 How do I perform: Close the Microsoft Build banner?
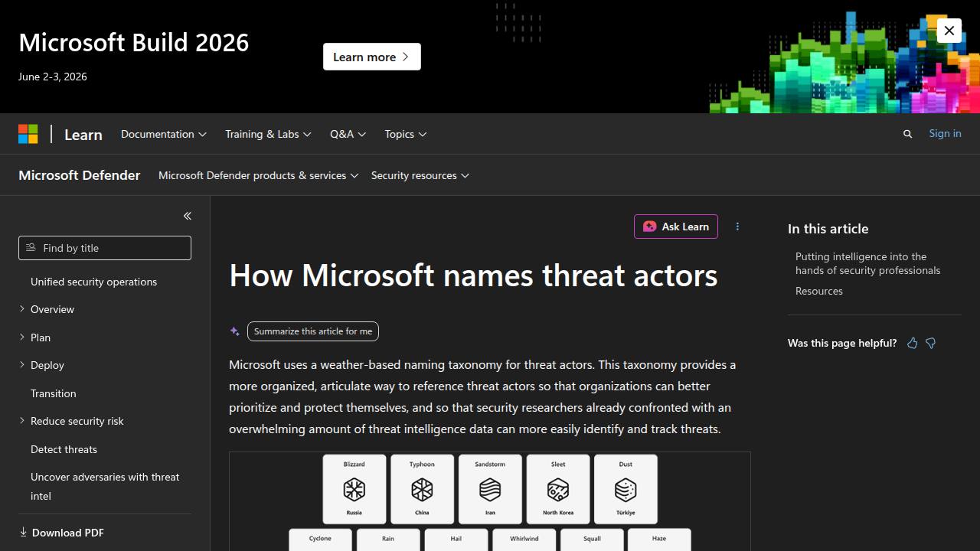(949, 31)
